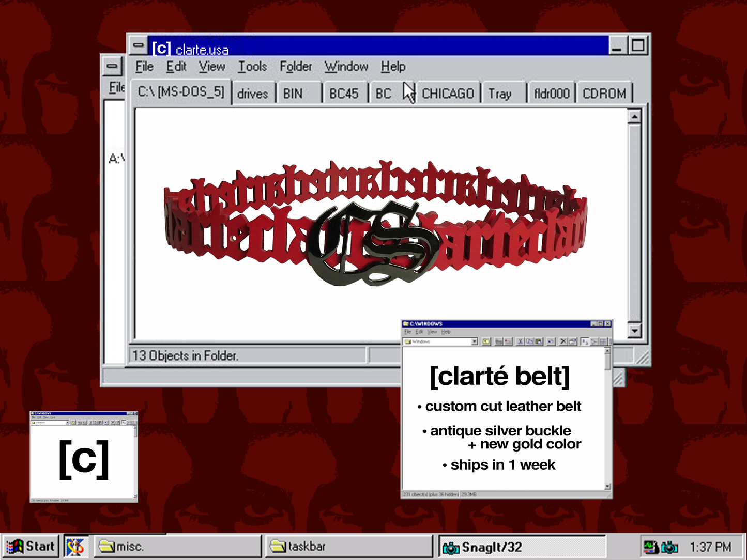747x560 pixels.
Task: Click the Paste icon in belt window
Action: tap(538, 341)
